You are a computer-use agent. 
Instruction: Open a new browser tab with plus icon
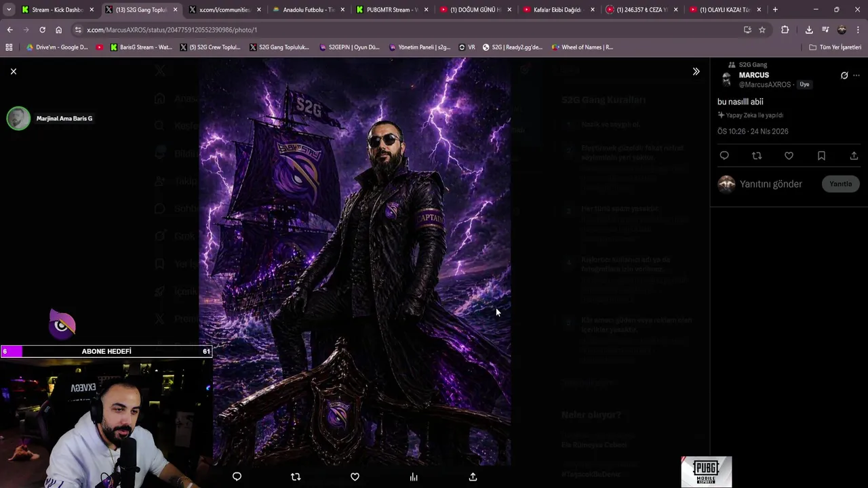pyautogui.click(x=775, y=9)
